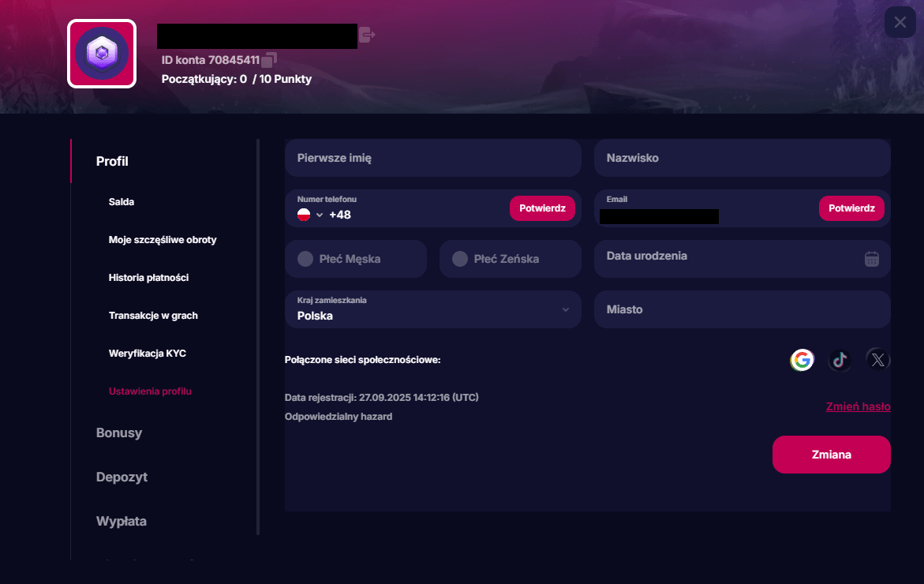Screen dimensions: 924x584
Task: Confirm email with the Potwierdz button
Action: 851,208
